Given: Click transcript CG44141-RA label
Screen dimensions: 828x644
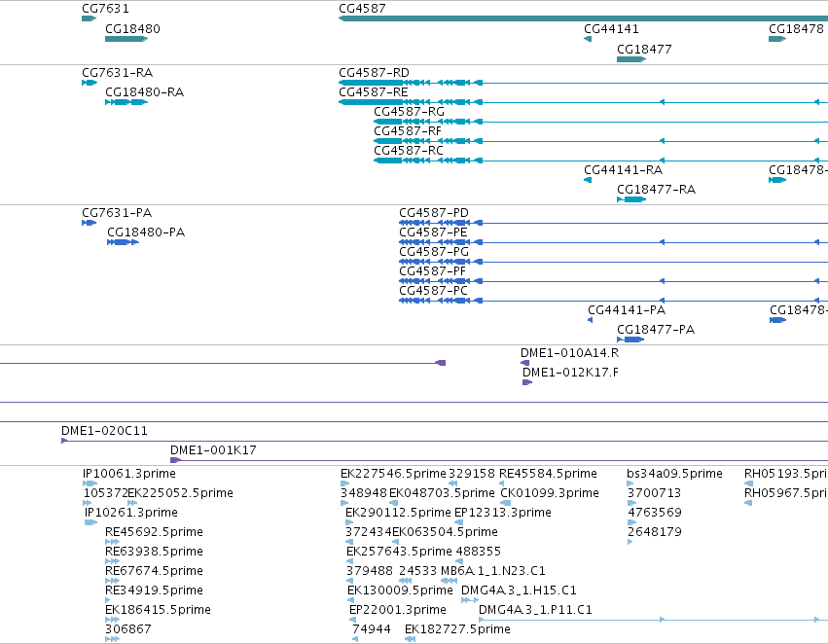Looking at the screenshot, I should (x=623, y=170).
